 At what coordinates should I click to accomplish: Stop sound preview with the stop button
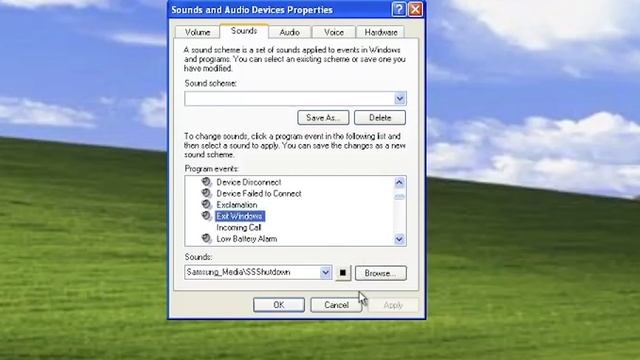343,273
